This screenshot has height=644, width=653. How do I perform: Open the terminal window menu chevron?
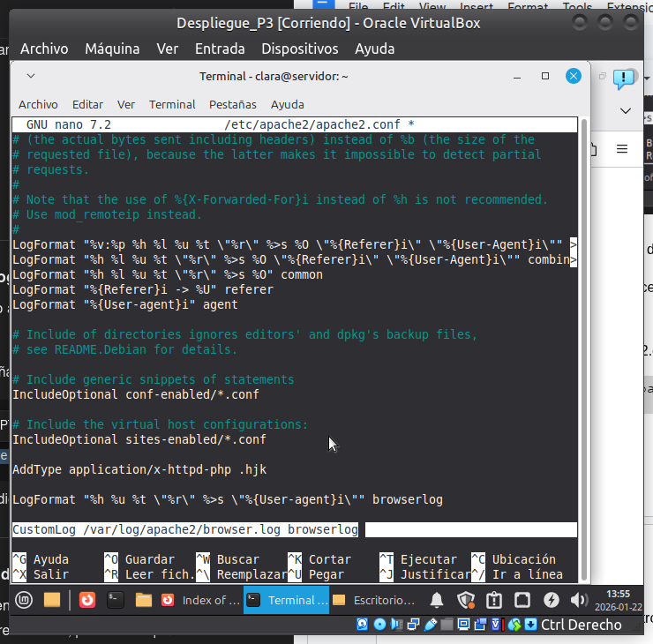pos(31,76)
